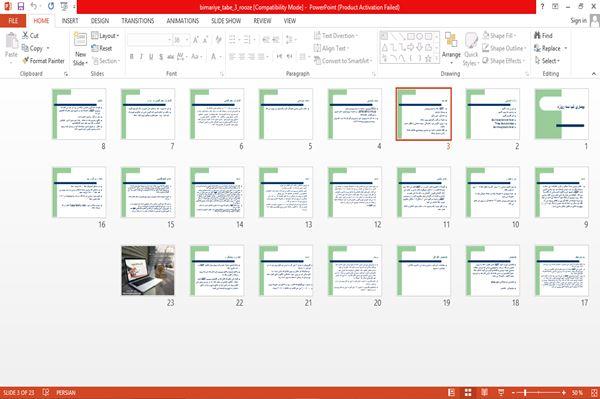Select the Format Painter
Screen dimensions: 600x399
(x=43, y=61)
